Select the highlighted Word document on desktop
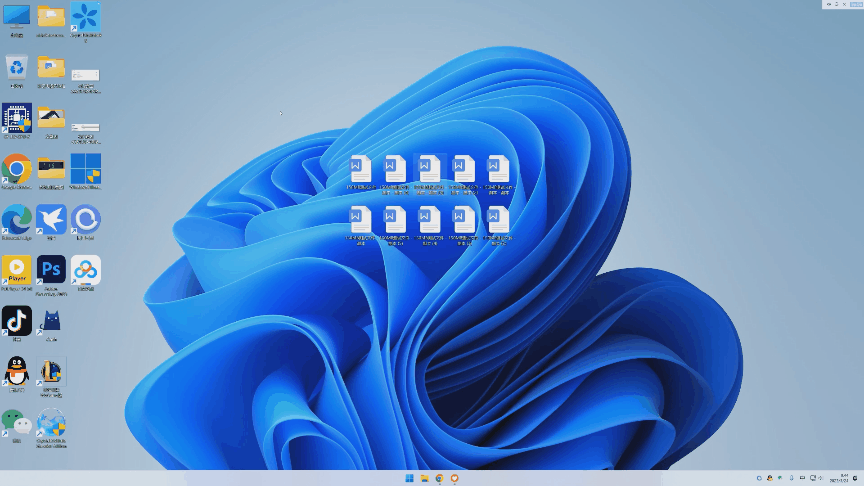The height and width of the screenshot is (486, 864). coord(430,174)
